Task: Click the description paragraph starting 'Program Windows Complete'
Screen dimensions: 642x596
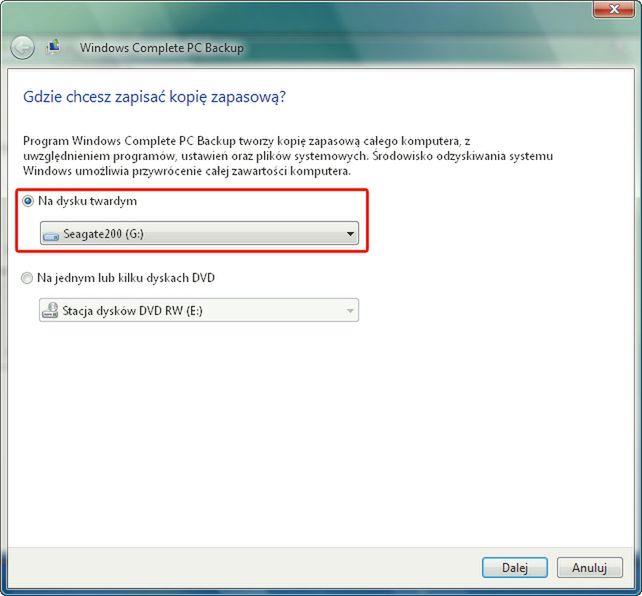Action: (288, 156)
